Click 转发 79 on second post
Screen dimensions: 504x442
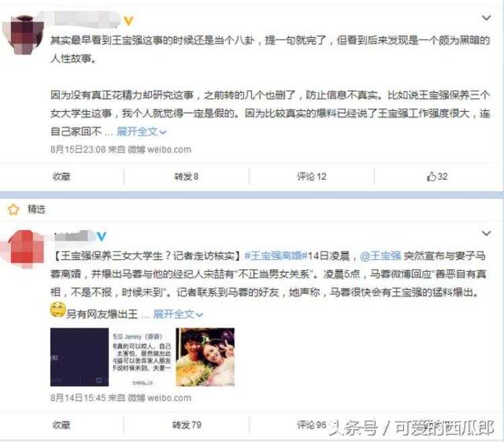(x=187, y=425)
